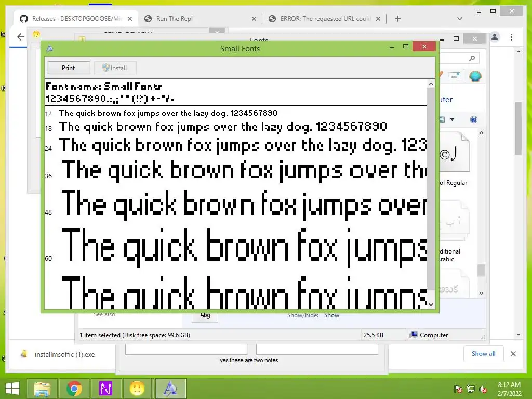The width and height of the screenshot is (532, 399).
Task: Close the Chrome downloads bar
Action: point(513,354)
